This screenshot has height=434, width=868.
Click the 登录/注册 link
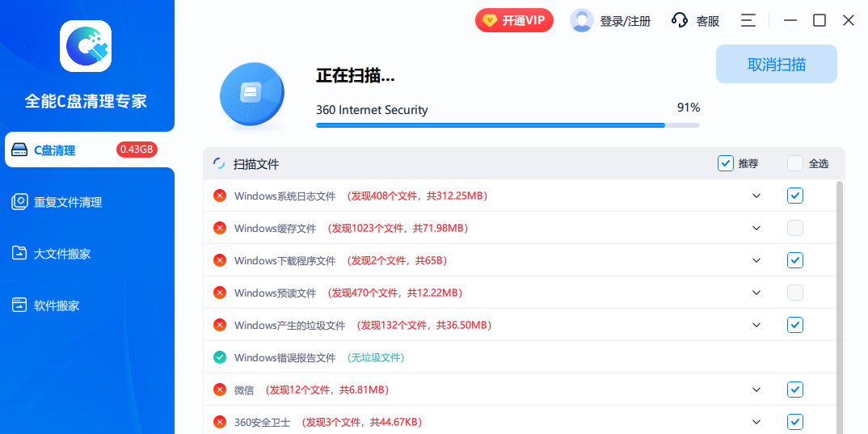(625, 21)
